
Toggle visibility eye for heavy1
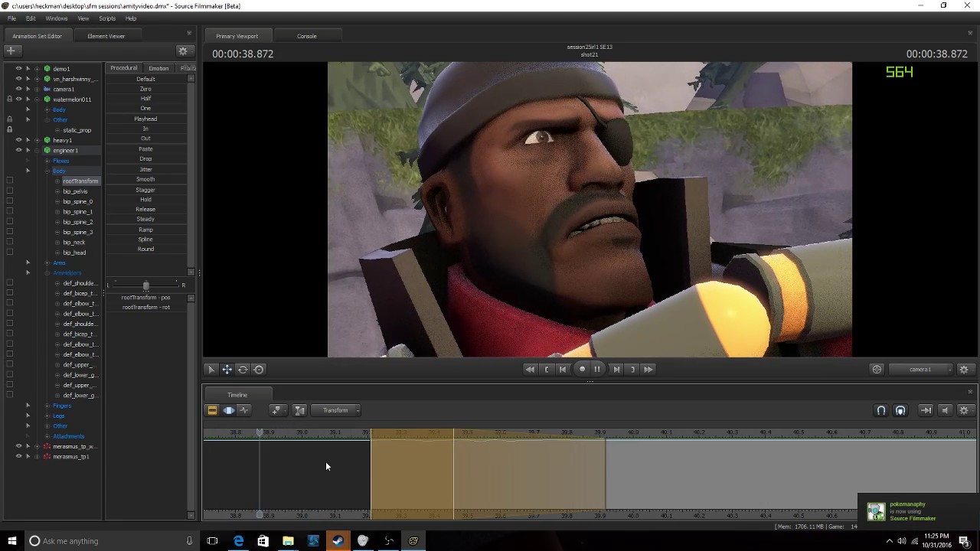[19, 140]
